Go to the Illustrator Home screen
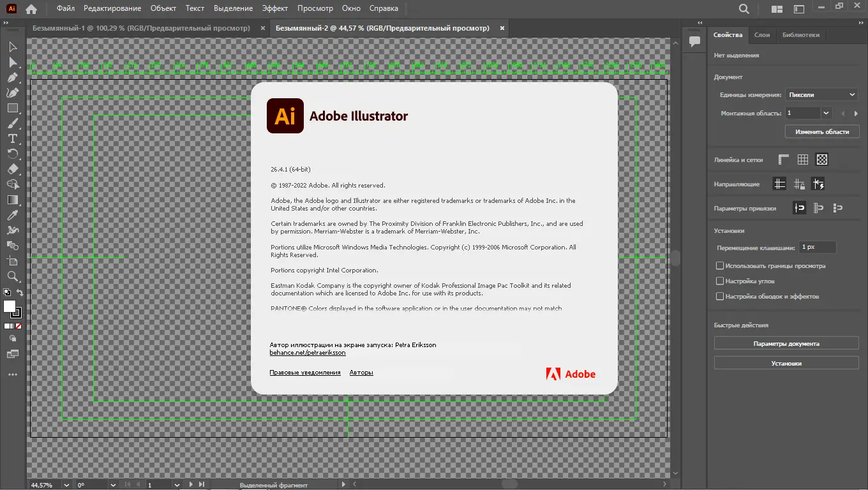868x490 pixels. pos(31,9)
